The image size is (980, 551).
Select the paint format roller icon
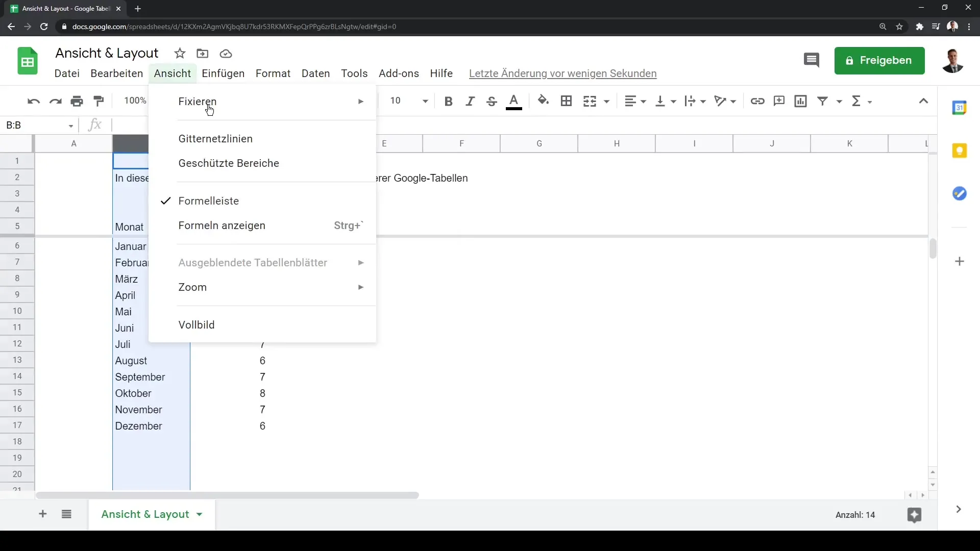(99, 101)
